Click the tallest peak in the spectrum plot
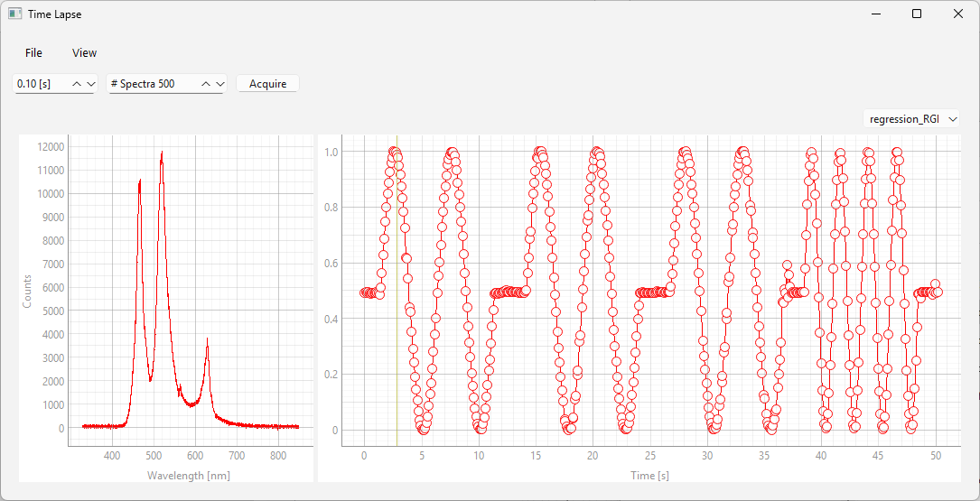This screenshot has width=980, height=501. (x=162, y=155)
